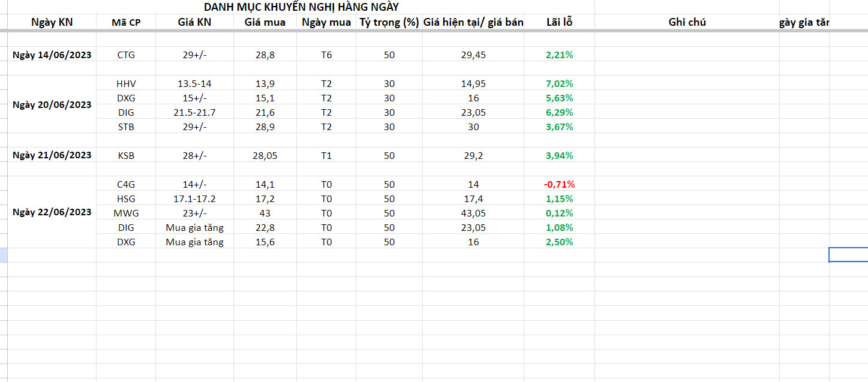The width and height of the screenshot is (868, 382).
Task: Click the 'Ngày 22/06/2023' date cell
Action: (52, 212)
